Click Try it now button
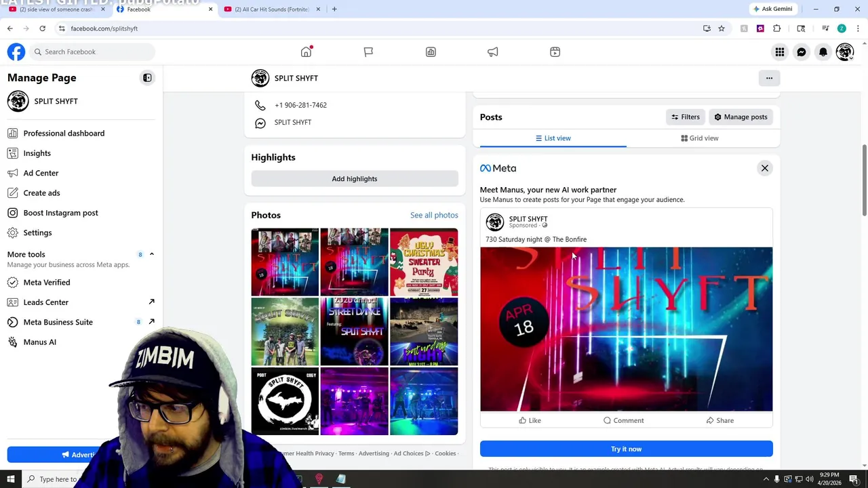 click(x=626, y=449)
